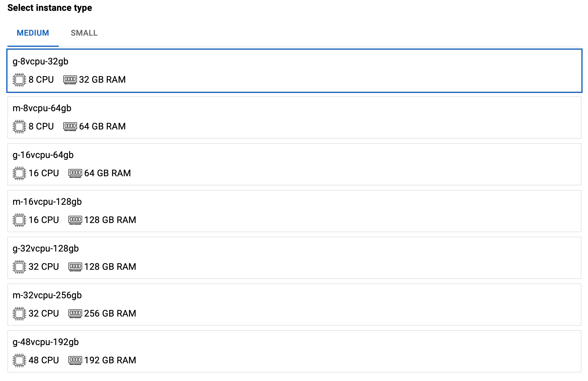
Task: Click RAM icon in m-32vcpu-256gb row
Action: pyautogui.click(x=75, y=313)
